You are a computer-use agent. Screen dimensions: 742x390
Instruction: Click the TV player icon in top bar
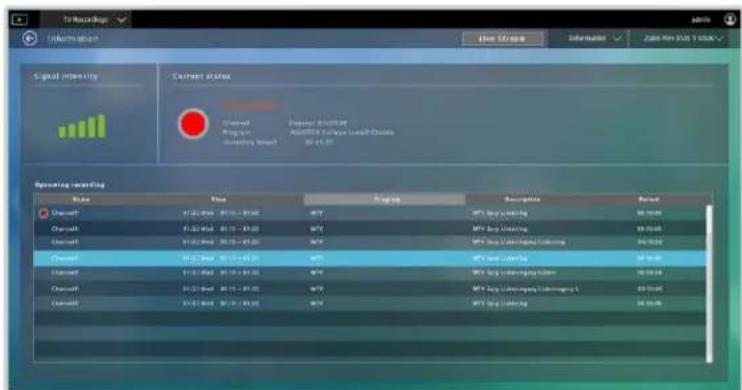[19, 20]
